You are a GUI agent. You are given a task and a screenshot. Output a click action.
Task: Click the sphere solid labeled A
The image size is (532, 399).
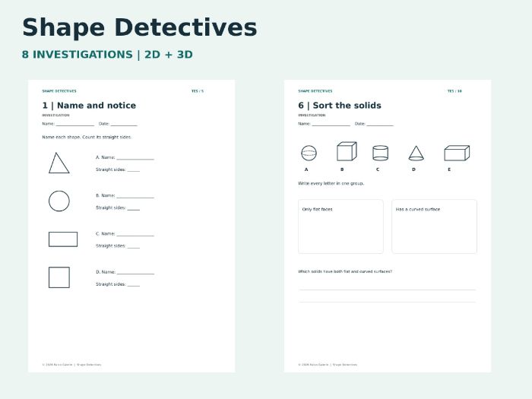(309, 153)
